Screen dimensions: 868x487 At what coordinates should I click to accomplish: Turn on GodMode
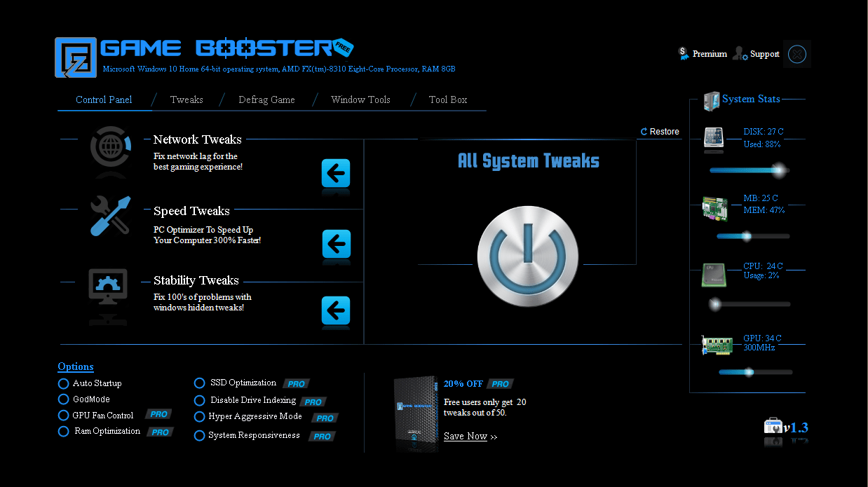[63, 399]
